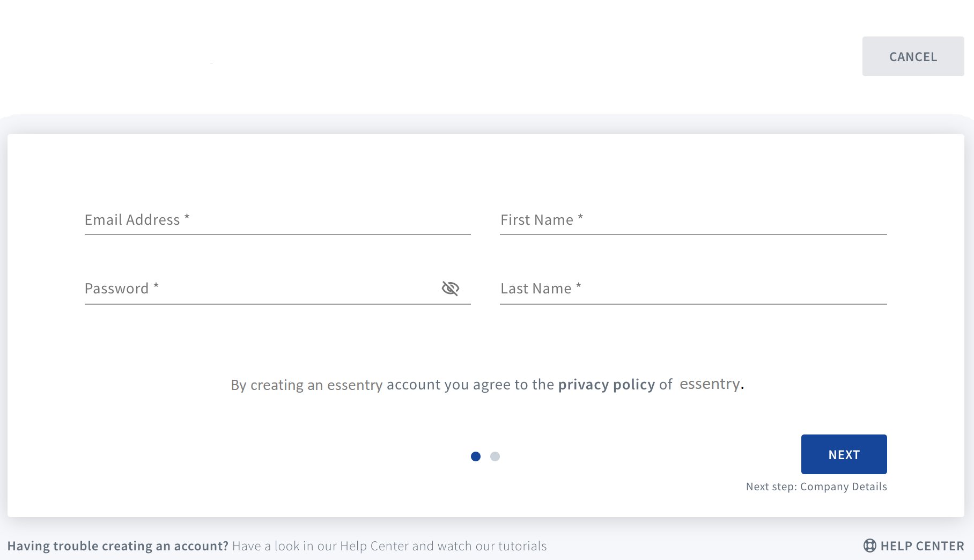This screenshot has height=560, width=974.
Task: Open the privacy policy link
Action: 607,385
